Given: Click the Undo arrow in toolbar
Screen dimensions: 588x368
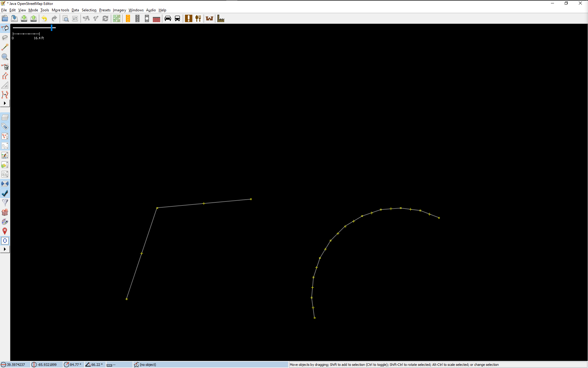Looking at the screenshot, I should coord(44,19).
